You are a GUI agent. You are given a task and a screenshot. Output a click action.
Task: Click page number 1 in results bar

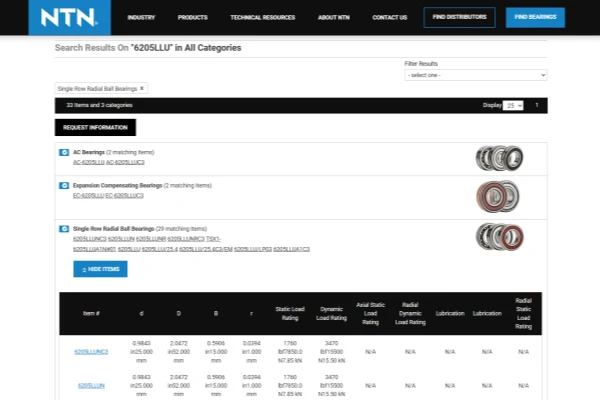pyautogui.click(x=537, y=105)
